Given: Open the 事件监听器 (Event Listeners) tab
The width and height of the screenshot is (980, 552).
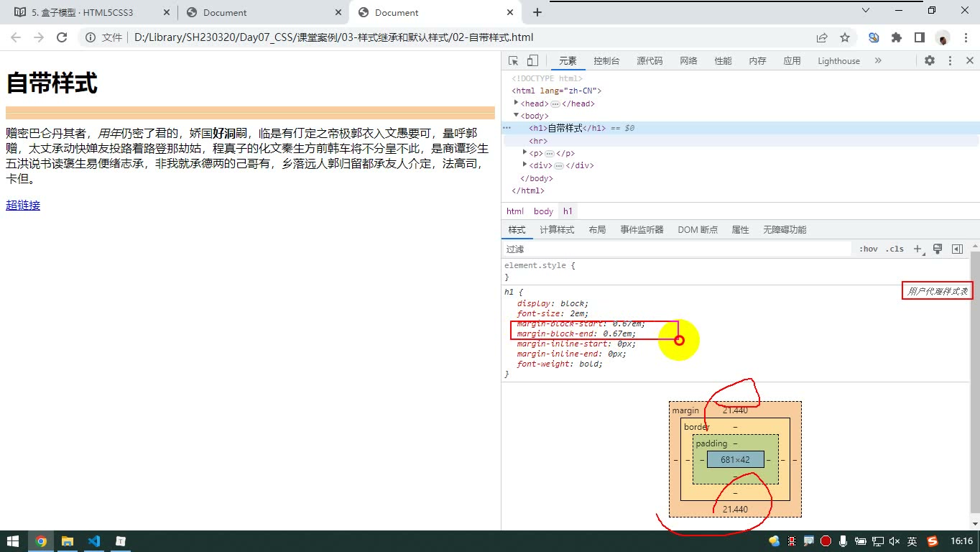Looking at the screenshot, I should [642, 230].
